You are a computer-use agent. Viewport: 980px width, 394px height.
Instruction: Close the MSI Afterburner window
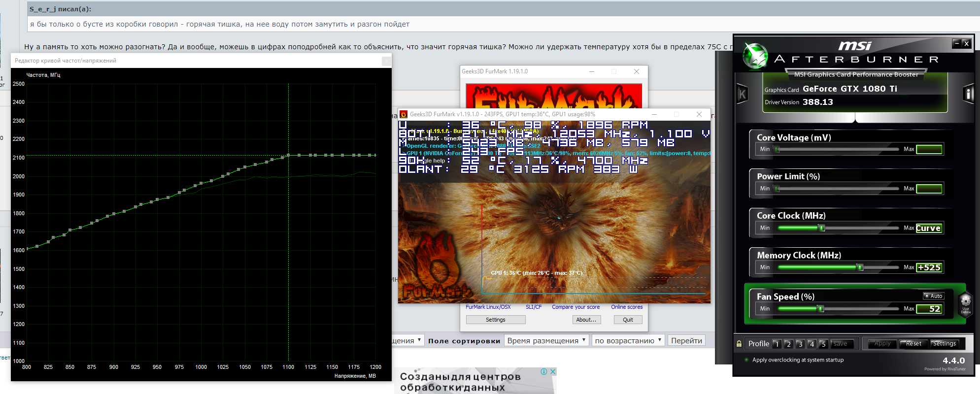pos(966,43)
